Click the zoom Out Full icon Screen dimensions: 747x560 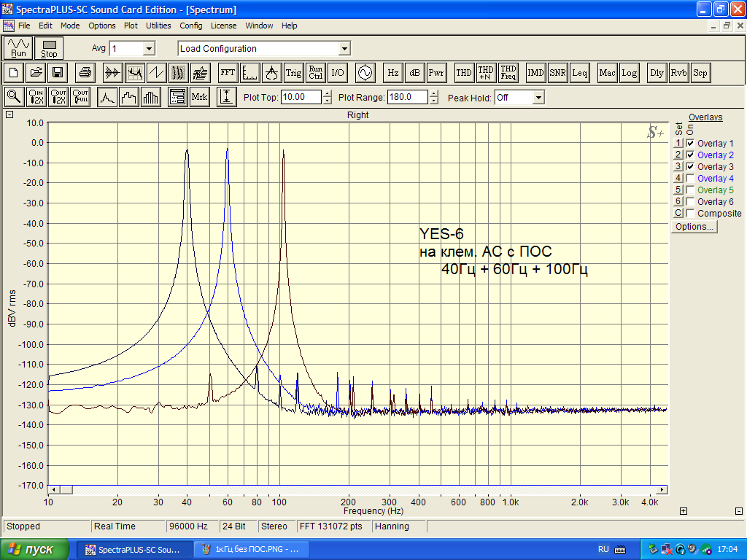point(80,97)
